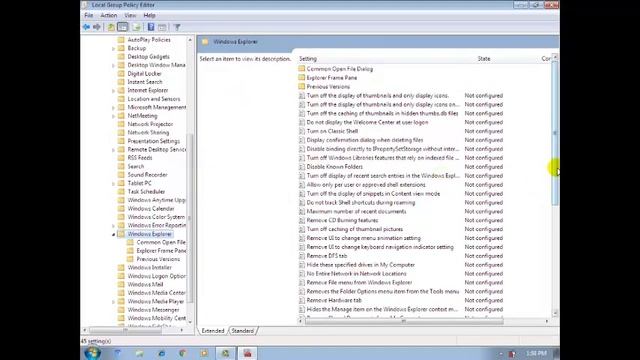Select Search folder in the tree

click(x=136, y=166)
